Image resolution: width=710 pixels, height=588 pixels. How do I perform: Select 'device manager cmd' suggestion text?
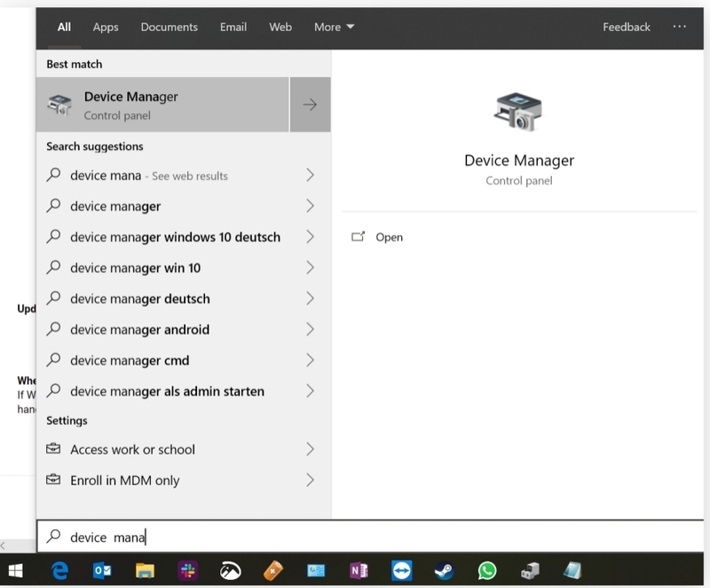tap(130, 360)
